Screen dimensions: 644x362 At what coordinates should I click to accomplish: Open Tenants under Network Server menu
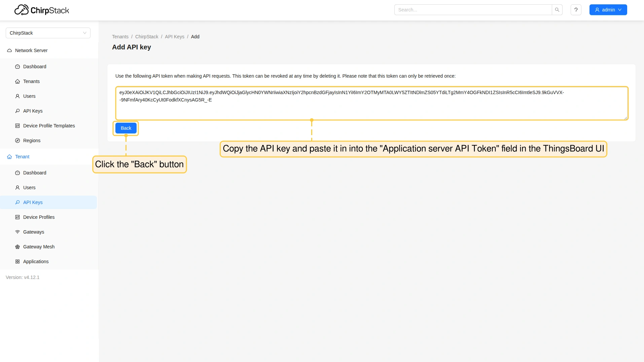pos(31,81)
